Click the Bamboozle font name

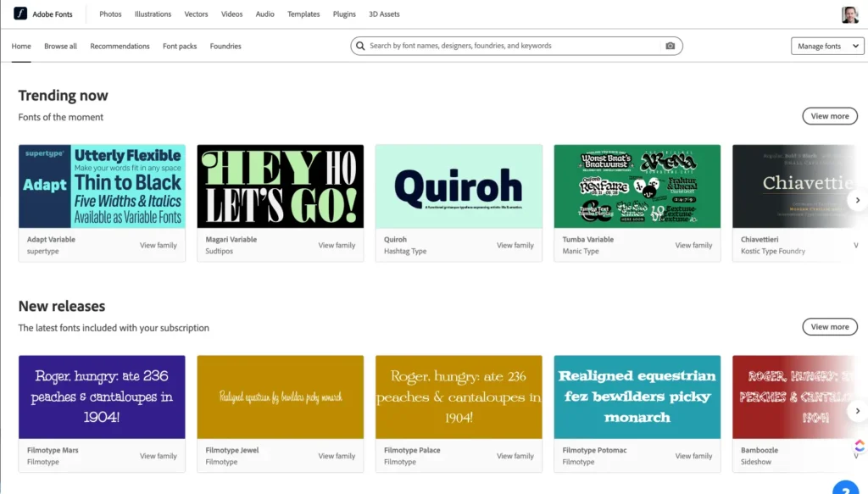point(759,450)
